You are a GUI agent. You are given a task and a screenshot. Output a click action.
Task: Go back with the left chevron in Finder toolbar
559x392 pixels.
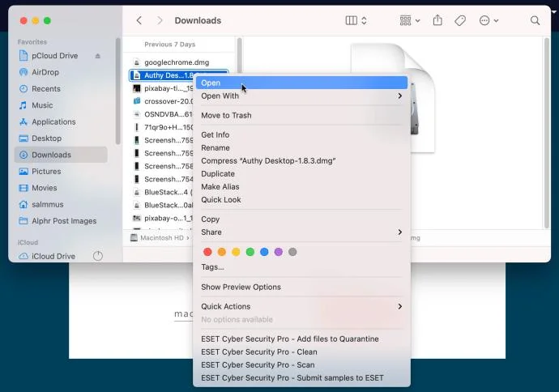point(139,21)
